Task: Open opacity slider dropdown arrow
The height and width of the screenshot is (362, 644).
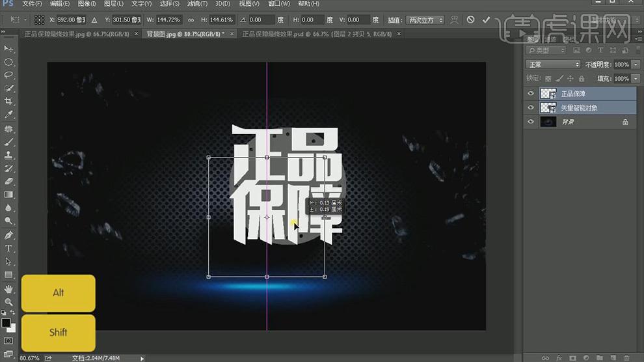Action: pyautogui.click(x=636, y=64)
